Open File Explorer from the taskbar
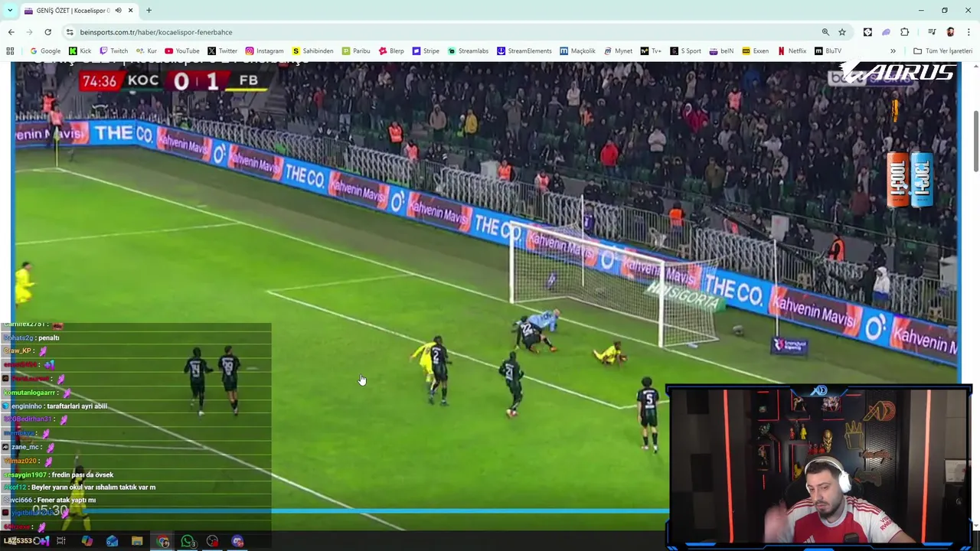Screen dimensions: 980x551 coord(137,541)
